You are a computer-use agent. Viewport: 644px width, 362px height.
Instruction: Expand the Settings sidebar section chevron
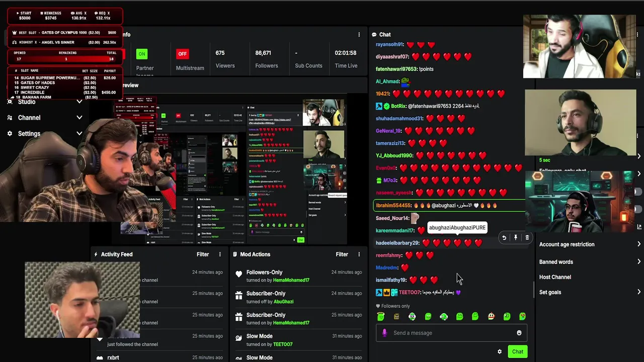79,134
